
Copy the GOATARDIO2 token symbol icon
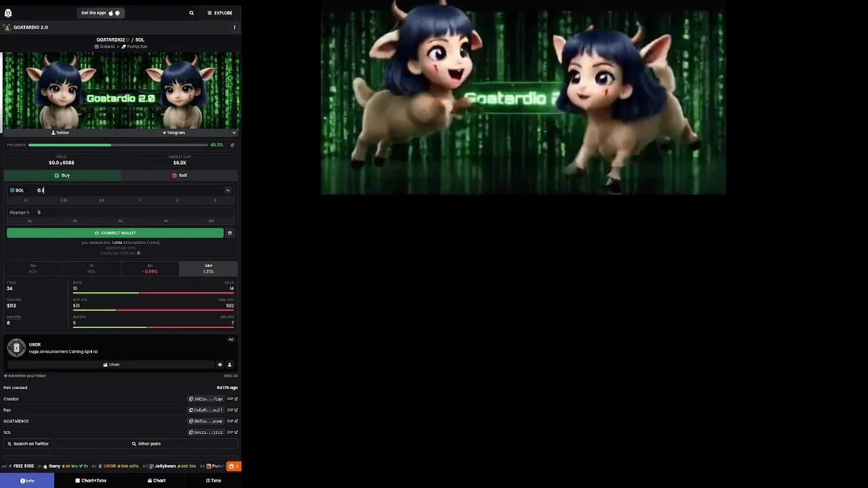[127, 40]
